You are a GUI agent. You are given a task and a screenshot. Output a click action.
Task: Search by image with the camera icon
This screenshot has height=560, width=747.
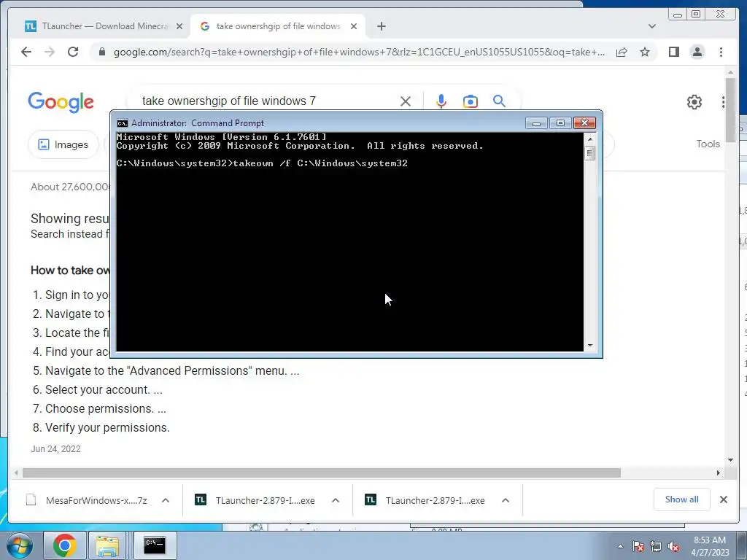pyautogui.click(x=471, y=101)
